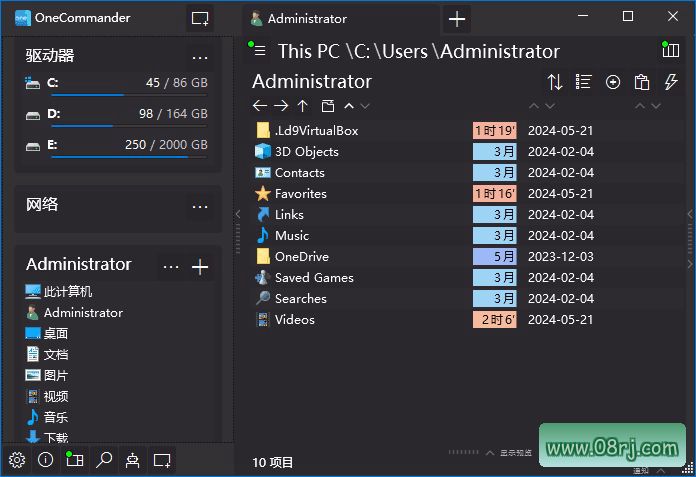Expand the 显示预览 preview panel

pos(509,453)
